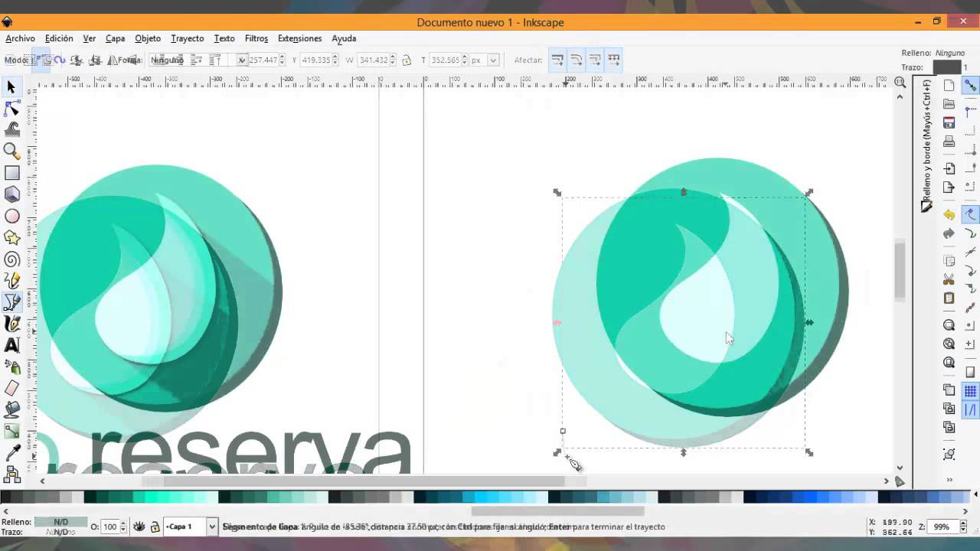Select the 3D box tool

tap(11, 195)
